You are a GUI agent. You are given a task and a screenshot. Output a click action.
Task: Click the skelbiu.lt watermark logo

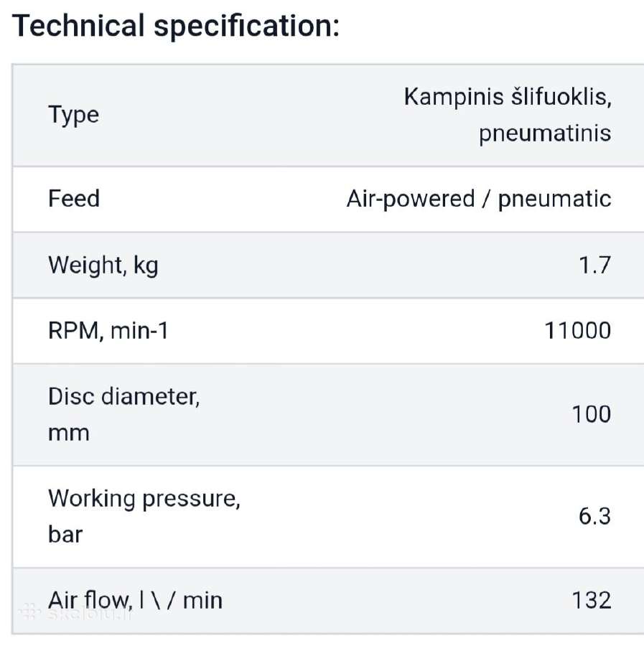[x=75, y=613]
